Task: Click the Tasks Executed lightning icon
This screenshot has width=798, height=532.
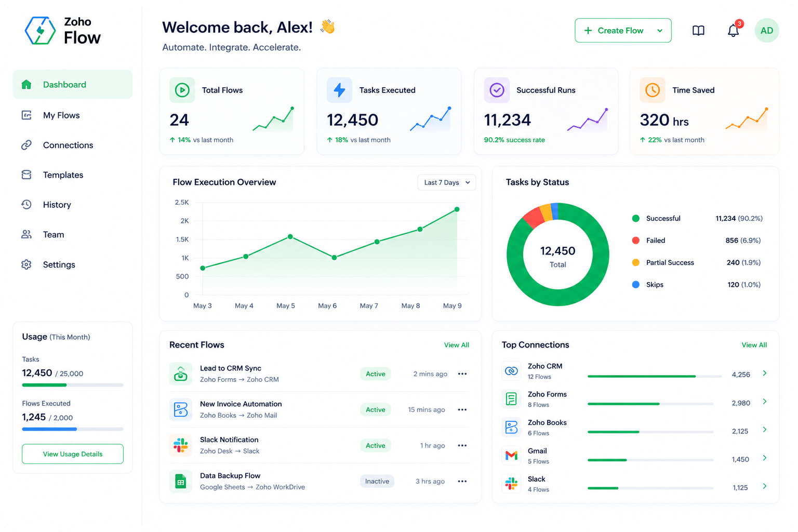Action: point(339,90)
